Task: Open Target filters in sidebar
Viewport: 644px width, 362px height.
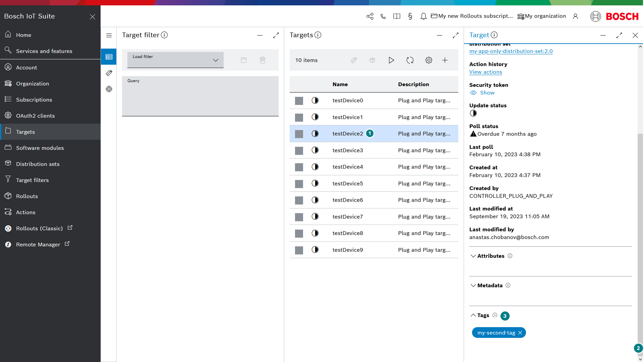Action: coord(50,180)
